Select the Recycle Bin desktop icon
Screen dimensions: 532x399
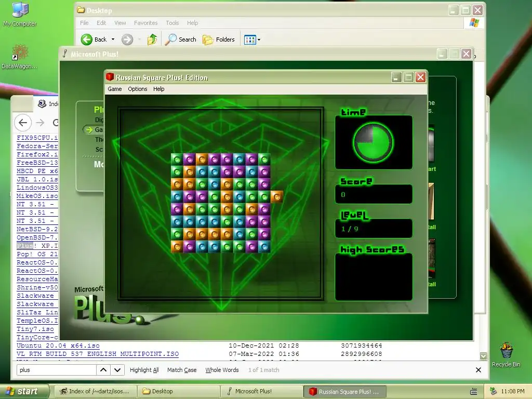[x=506, y=355]
